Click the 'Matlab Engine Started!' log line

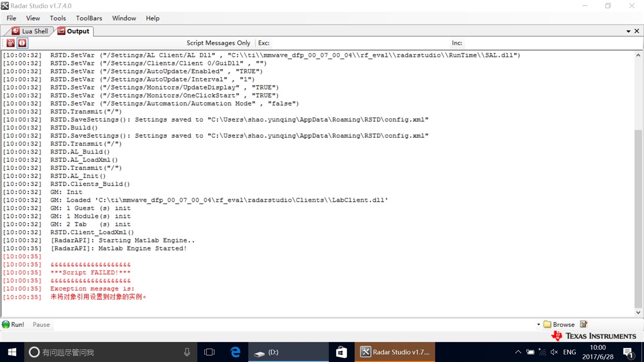coord(118,248)
